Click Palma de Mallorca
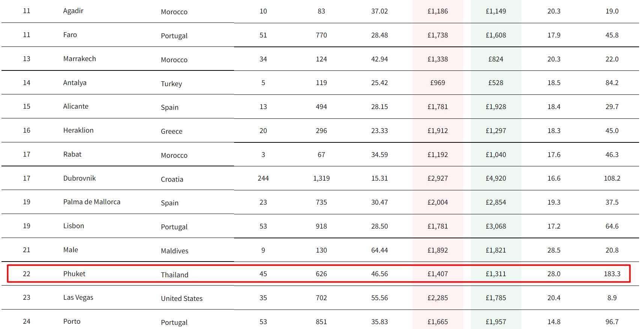This screenshot has height=329, width=644. pos(92,202)
